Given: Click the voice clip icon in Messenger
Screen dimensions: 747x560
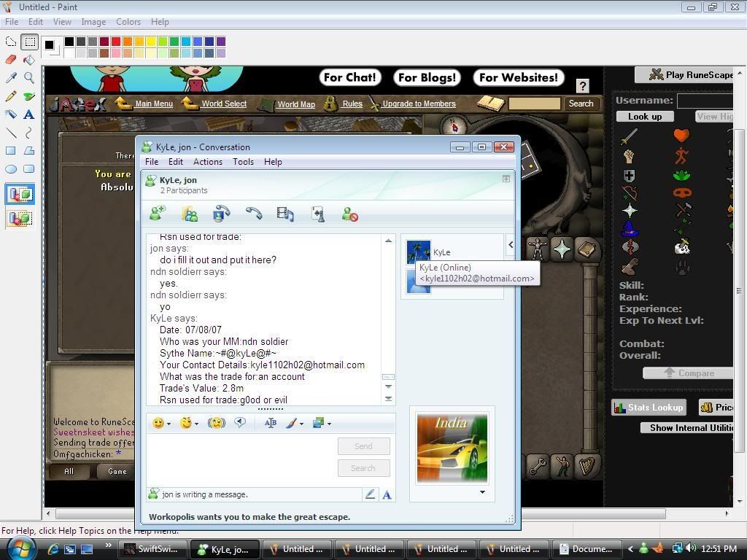Looking at the screenshot, I should click(x=240, y=422).
